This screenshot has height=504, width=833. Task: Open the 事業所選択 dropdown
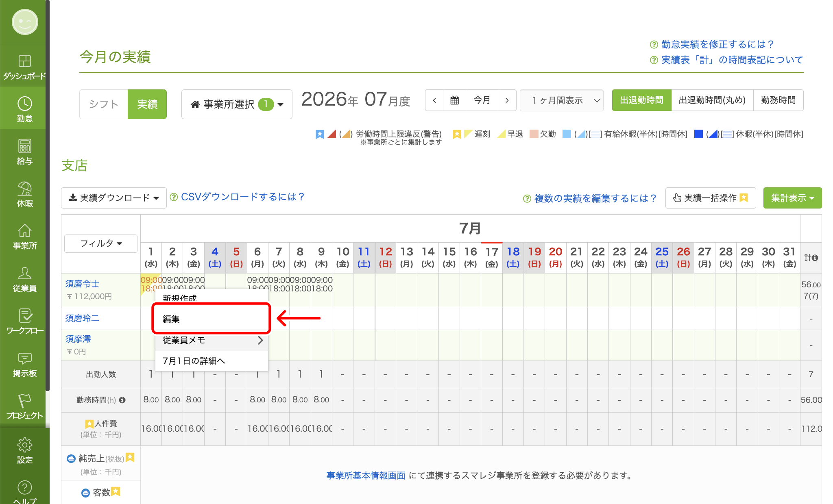tap(237, 104)
